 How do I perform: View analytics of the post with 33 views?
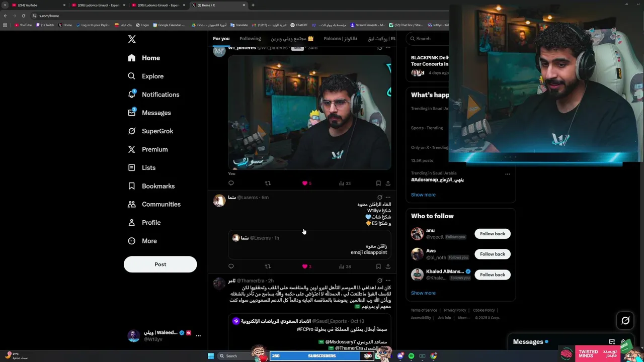[x=345, y=183]
